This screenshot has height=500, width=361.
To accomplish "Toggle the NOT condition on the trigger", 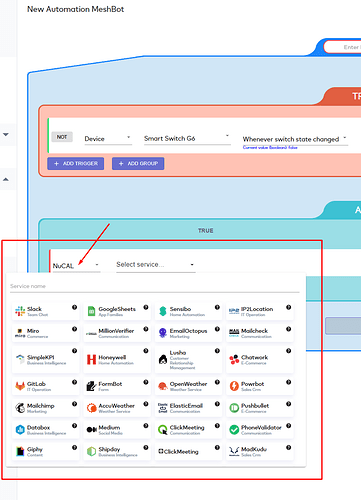I will pos(62,137).
